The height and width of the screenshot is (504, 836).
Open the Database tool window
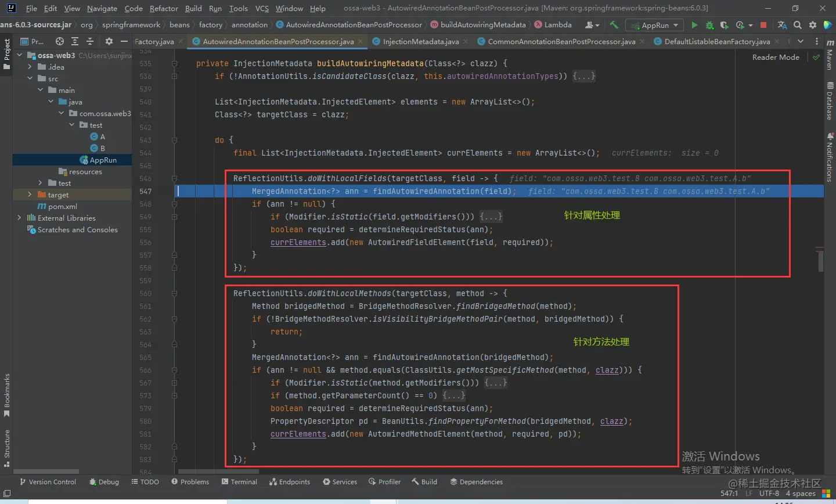pos(830,100)
